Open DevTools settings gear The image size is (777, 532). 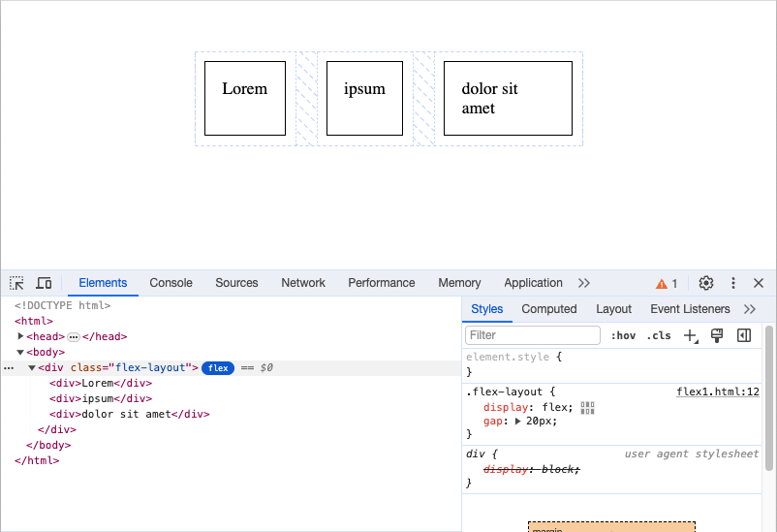click(706, 283)
